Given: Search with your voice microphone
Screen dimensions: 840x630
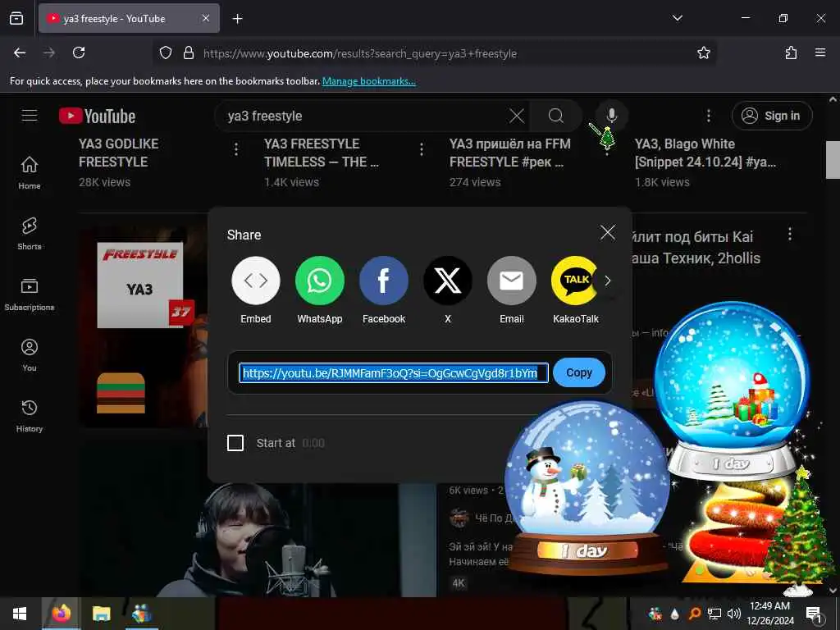Looking at the screenshot, I should pos(611,116).
